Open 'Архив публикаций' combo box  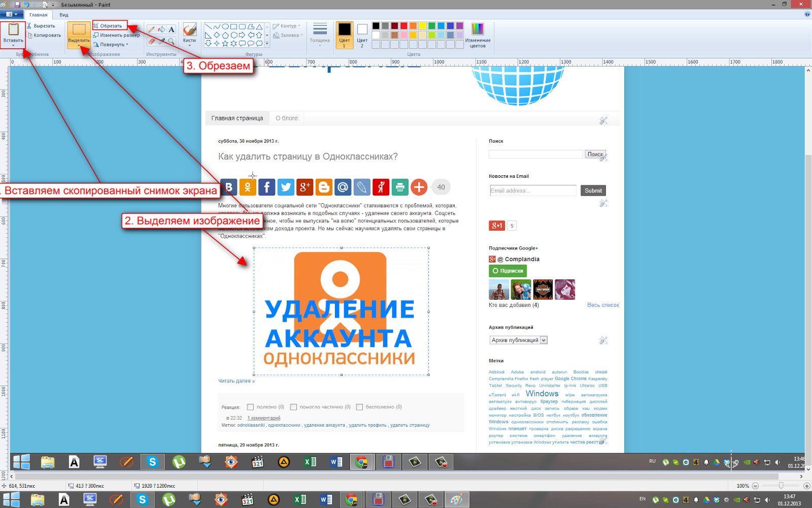click(519, 340)
